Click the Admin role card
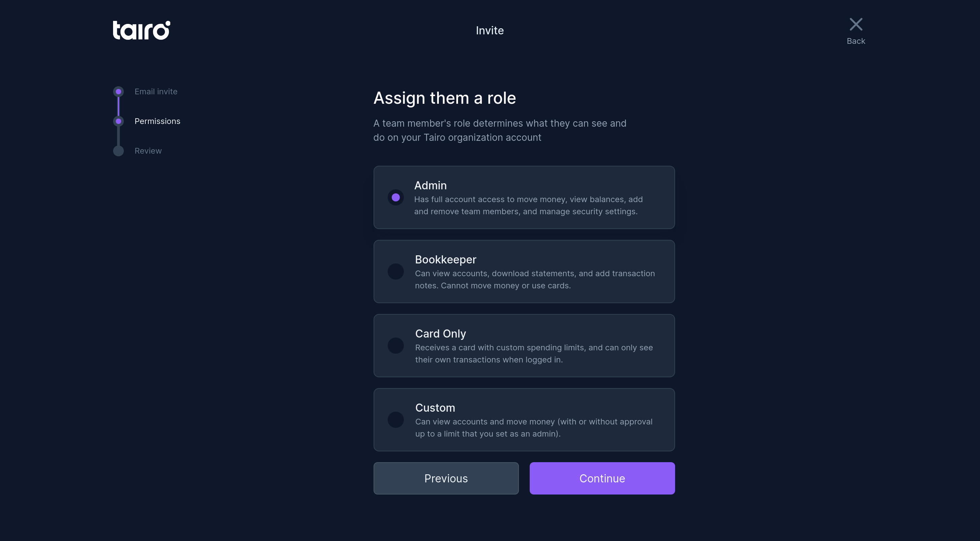The image size is (980, 541). tap(524, 198)
